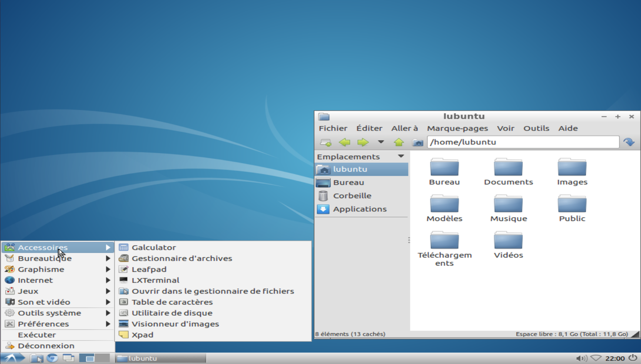Screen dimensions: 641x364
Task: Open Visionneur d'images
Action: (x=213, y=324)
